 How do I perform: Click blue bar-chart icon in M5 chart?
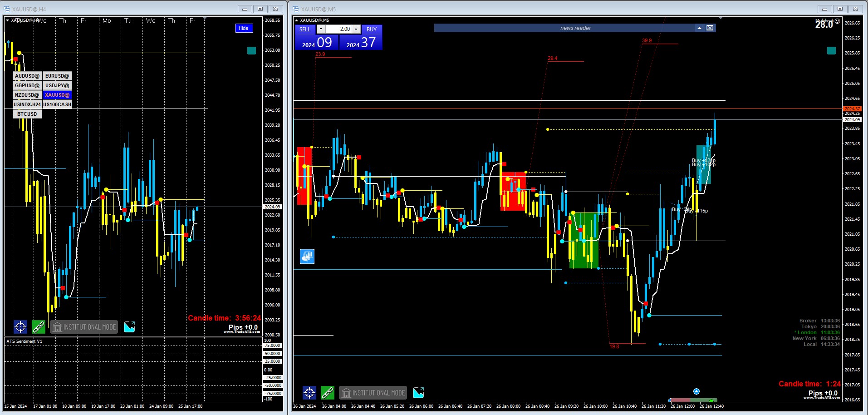pos(307,257)
